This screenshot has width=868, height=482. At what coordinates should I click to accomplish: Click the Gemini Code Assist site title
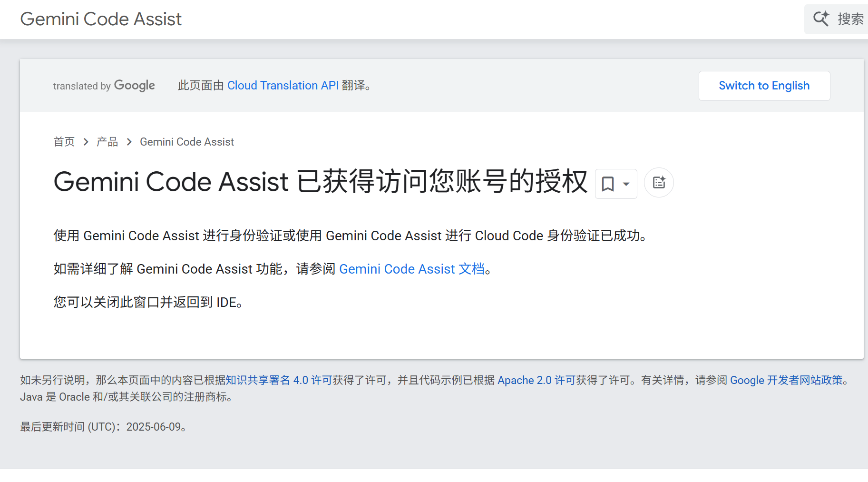click(100, 19)
